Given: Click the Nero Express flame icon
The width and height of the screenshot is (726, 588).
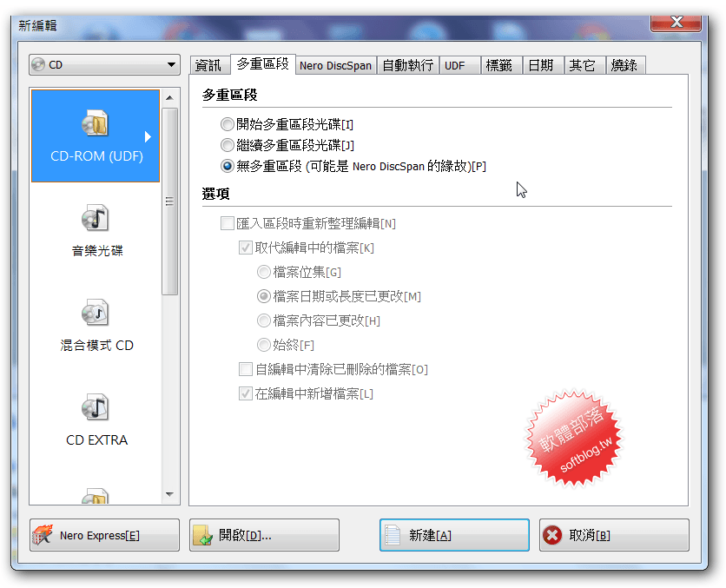Looking at the screenshot, I should click(43, 535).
